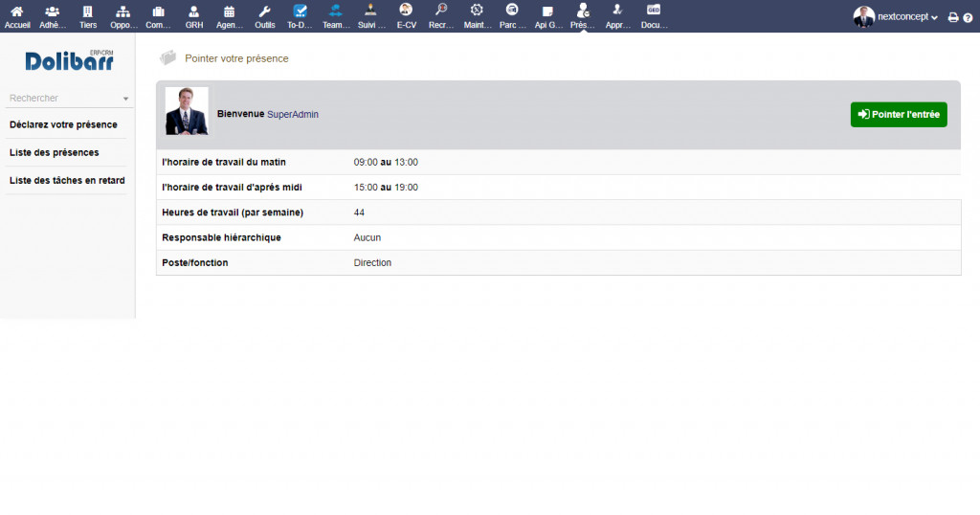
Task: Open the E-CV module icon
Action: [406, 10]
